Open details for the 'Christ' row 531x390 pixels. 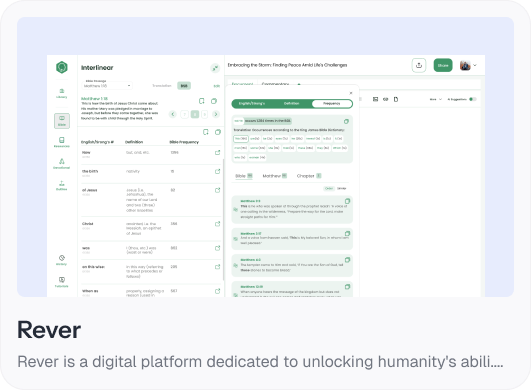point(217,224)
